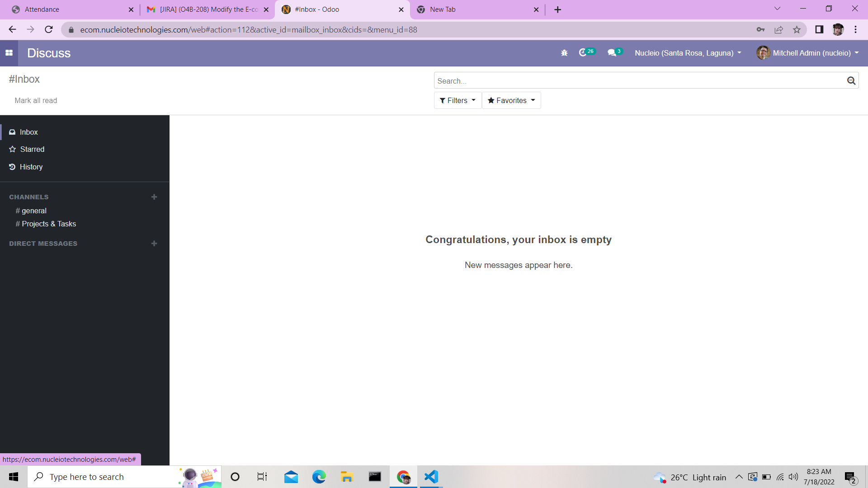Open Windows Start menu
868x488 pixels.
coord(14,477)
